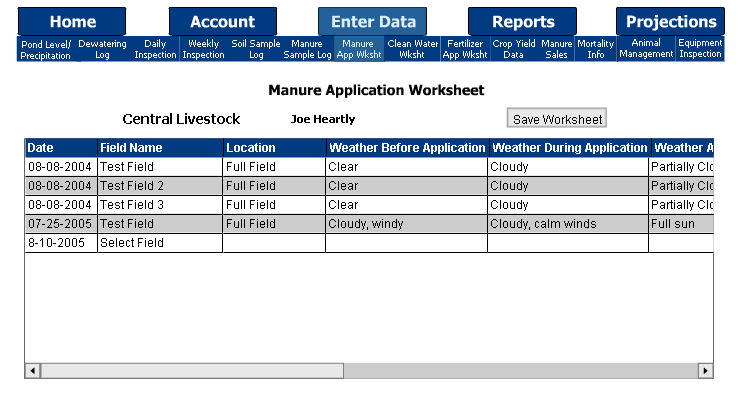Click the Weather Before Application header
Image resolution: width=746 pixels, height=400 pixels.
pyautogui.click(x=407, y=147)
